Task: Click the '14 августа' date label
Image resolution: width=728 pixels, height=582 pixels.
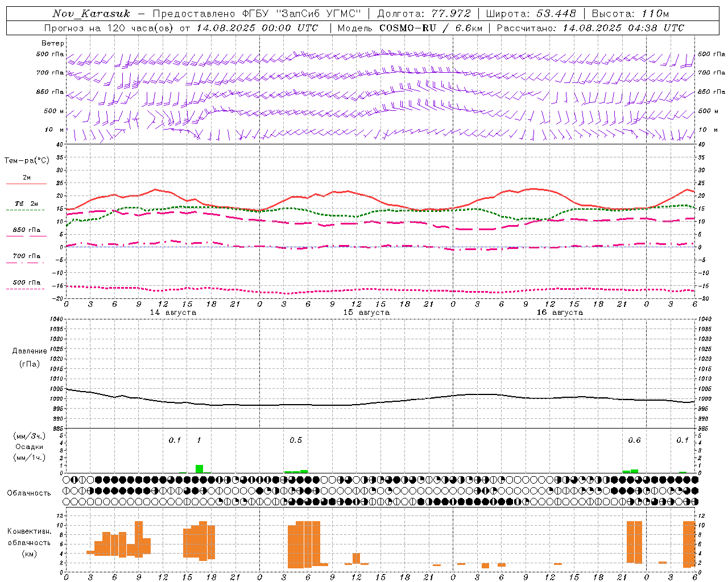Action: click(x=173, y=313)
